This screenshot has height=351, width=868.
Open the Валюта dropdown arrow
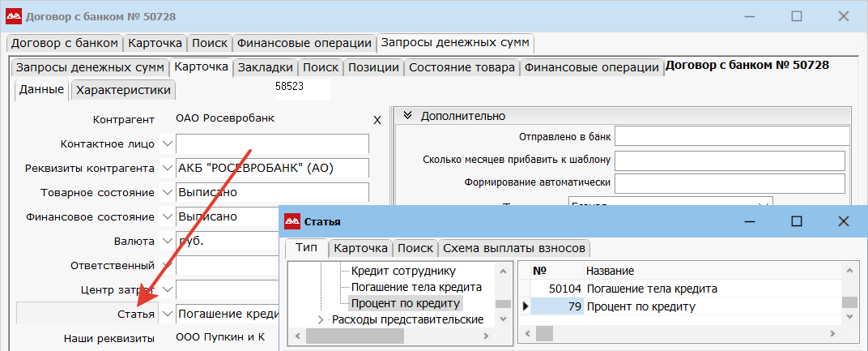click(168, 241)
